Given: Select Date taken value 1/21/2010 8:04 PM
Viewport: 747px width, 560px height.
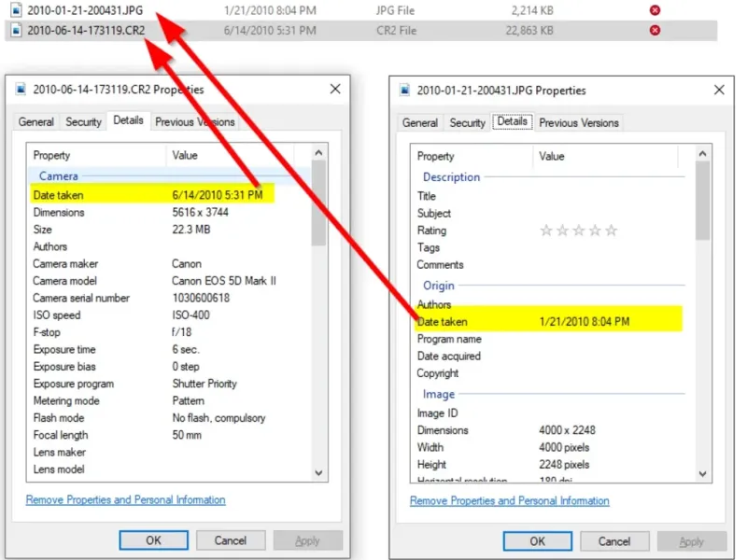Looking at the screenshot, I should 585,322.
